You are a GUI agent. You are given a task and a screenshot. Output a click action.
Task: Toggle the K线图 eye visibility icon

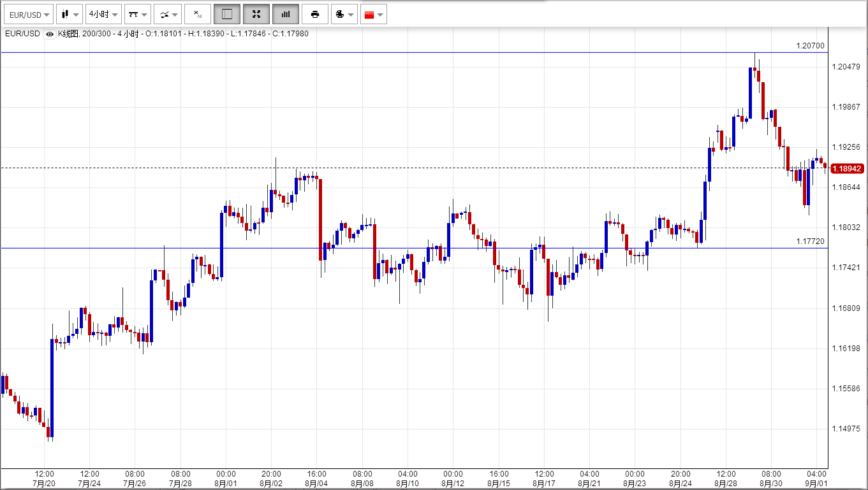tap(50, 34)
